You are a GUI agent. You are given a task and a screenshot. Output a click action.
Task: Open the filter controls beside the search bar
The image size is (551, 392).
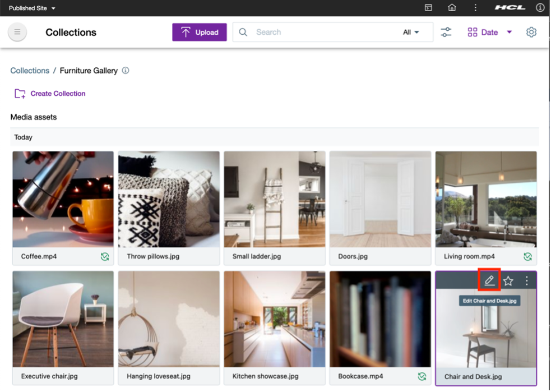(446, 32)
